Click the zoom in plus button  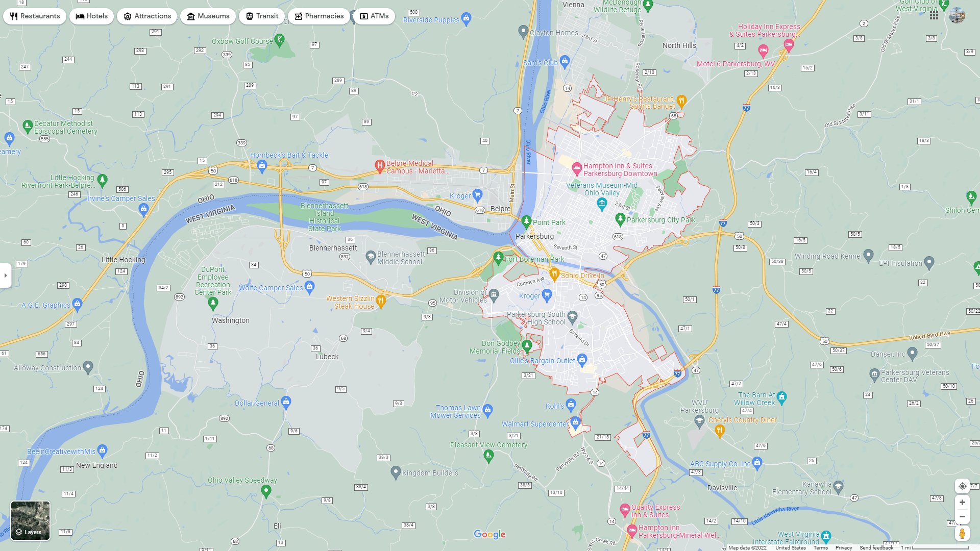[962, 503]
